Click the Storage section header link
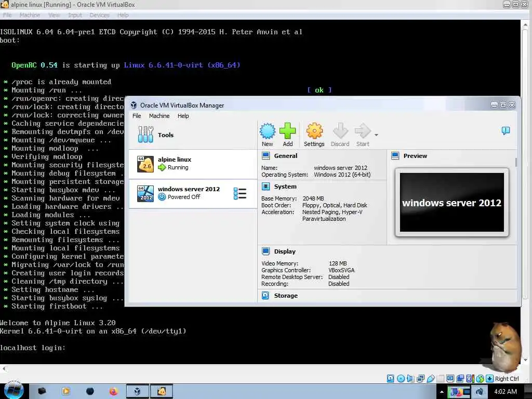This screenshot has width=532, height=399. click(x=286, y=296)
